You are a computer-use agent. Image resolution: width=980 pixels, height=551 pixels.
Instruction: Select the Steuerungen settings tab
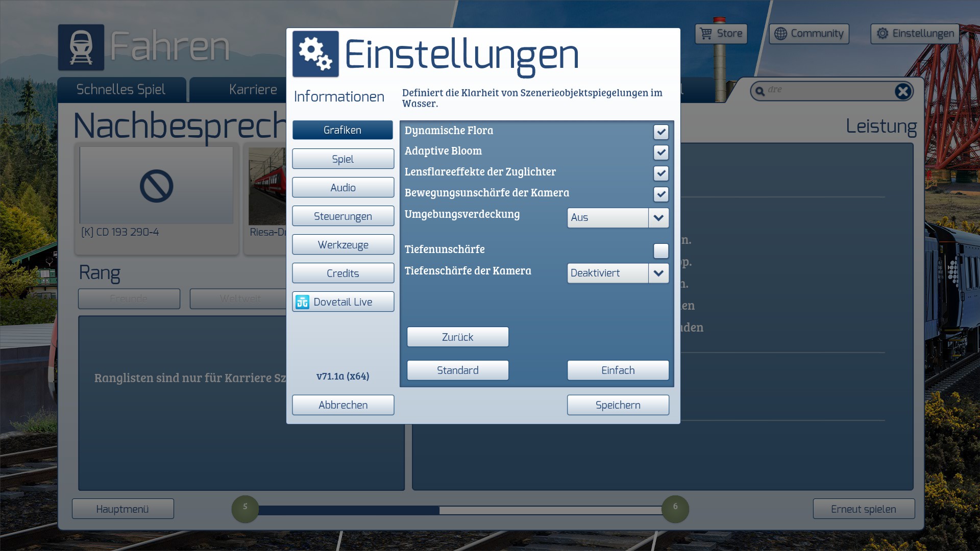click(x=343, y=216)
